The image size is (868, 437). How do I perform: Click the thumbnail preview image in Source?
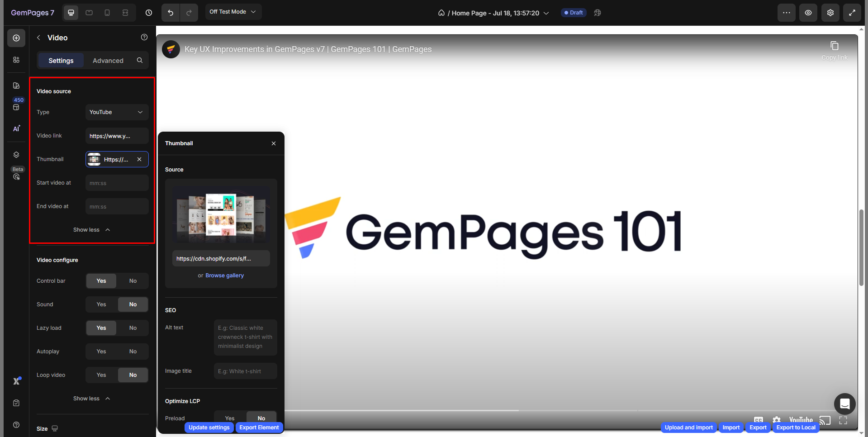(x=221, y=215)
